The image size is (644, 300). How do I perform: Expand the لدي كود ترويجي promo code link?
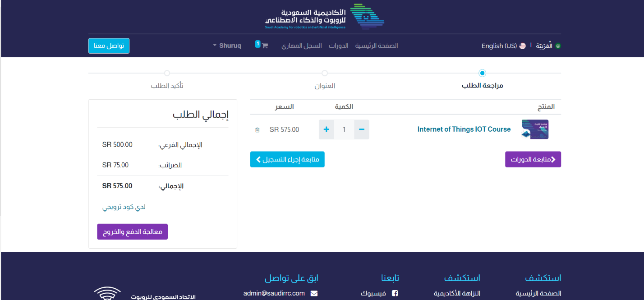pyautogui.click(x=124, y=207)
